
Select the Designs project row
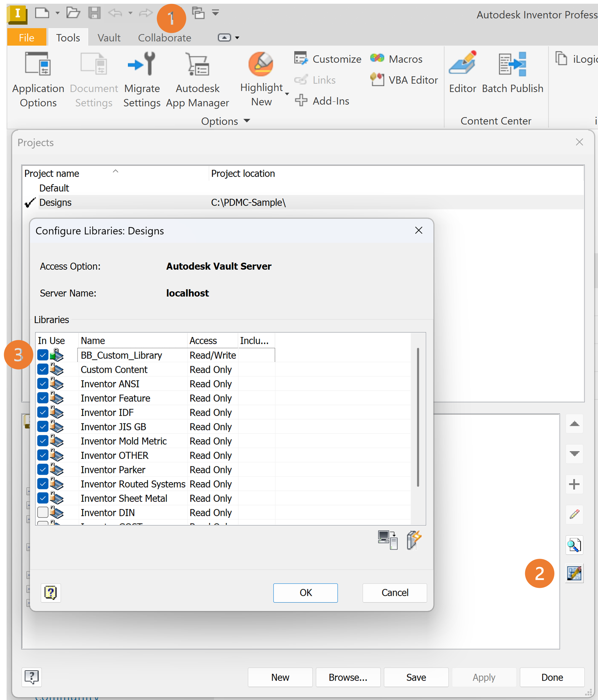pos(303,202)
